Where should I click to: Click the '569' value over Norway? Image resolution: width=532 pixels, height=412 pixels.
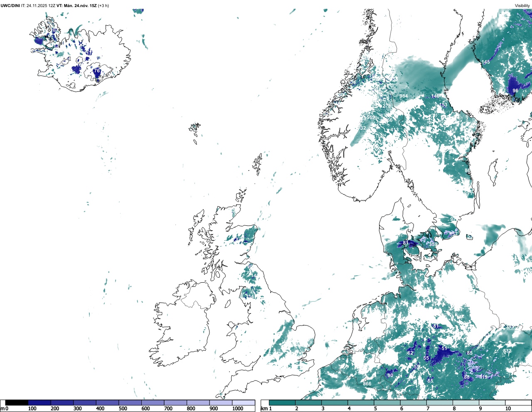(x=371, y=118)
